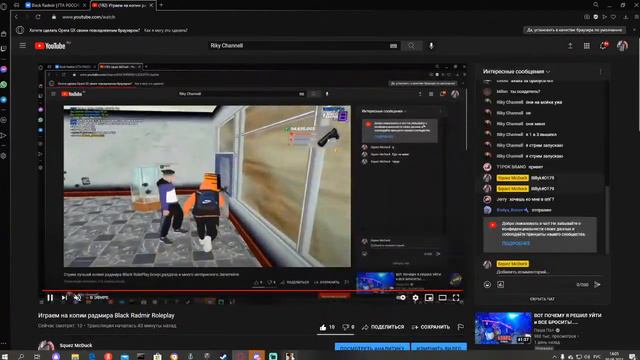
Task: Click the Как я могу это сделать link
Action: (166, 30)
